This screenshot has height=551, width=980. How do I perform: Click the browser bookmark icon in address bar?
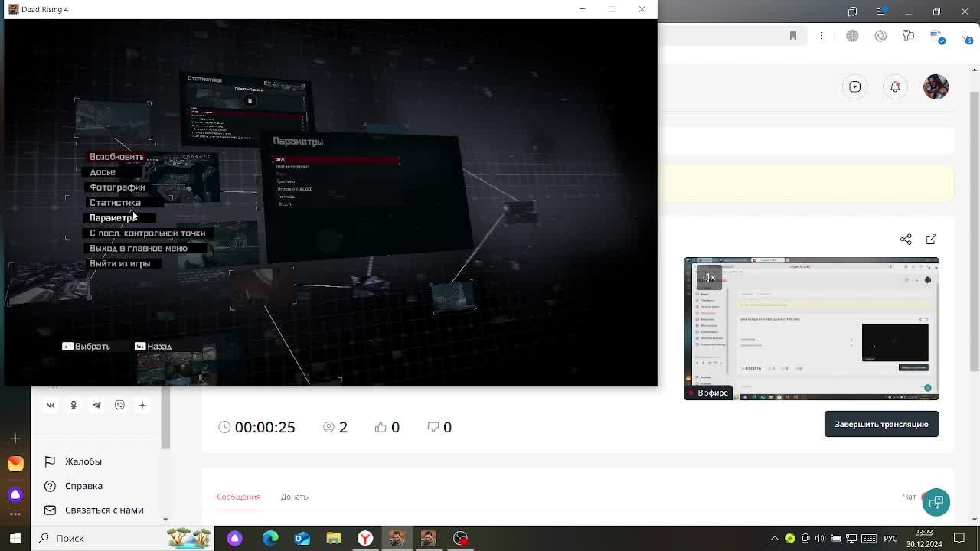(x=793, y=36)
